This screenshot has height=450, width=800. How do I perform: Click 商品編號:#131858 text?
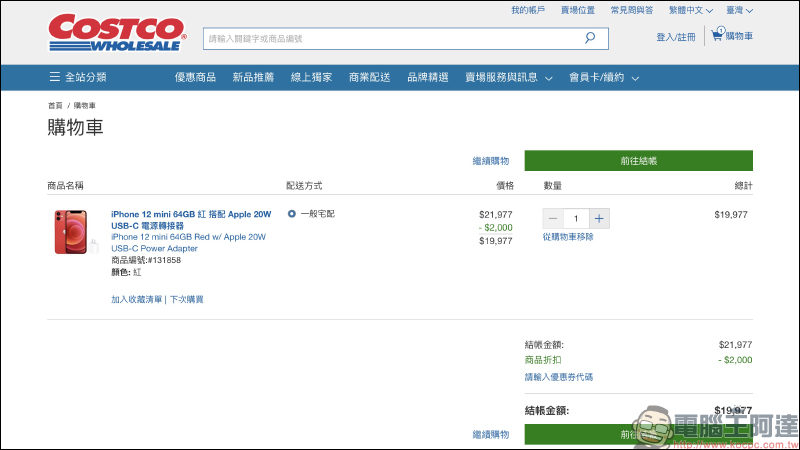click(146, 260)
